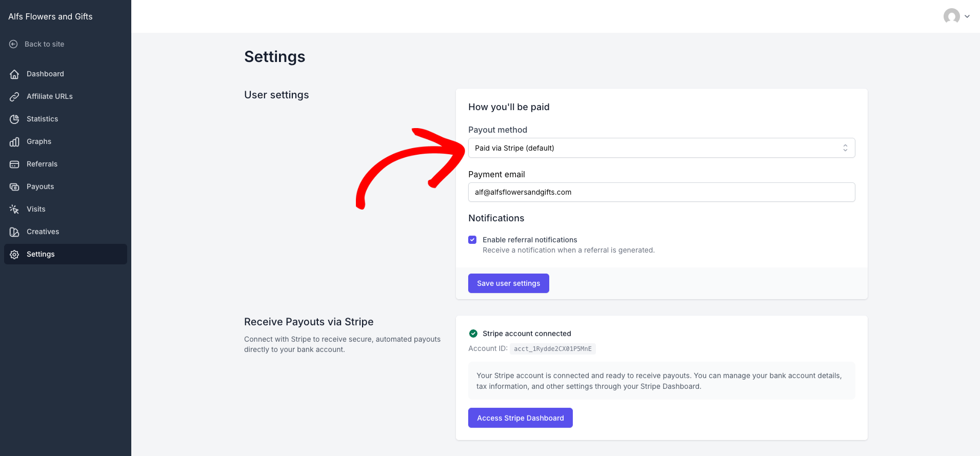View the Payouts page

(66, 186)
